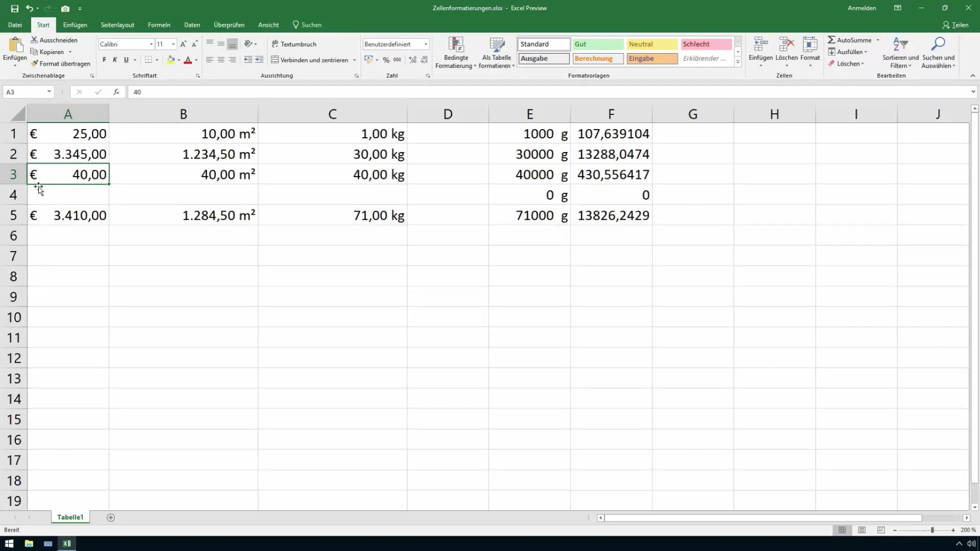The width and height of the screenshot is (980, 551).
Task: Toggle bold formatting button
Action: 104,60
